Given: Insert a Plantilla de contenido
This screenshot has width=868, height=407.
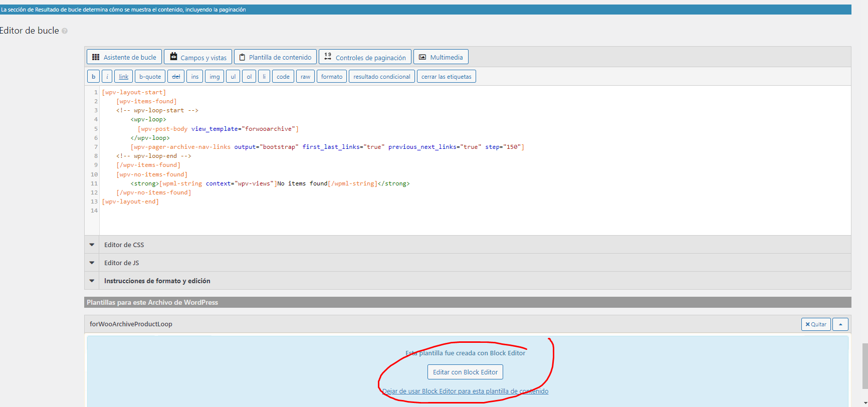Looking at the screenshot, I should 275,57.
